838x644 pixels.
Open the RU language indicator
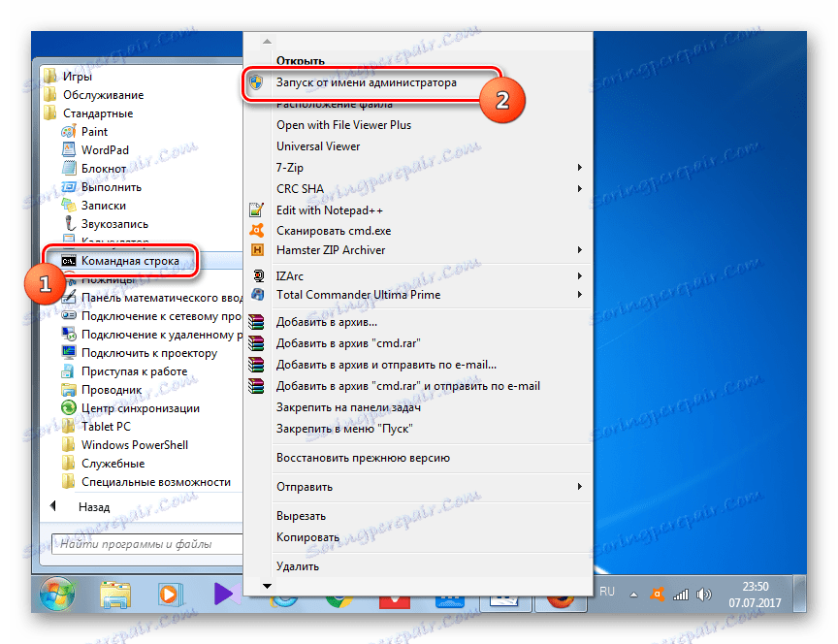point(607,591)
